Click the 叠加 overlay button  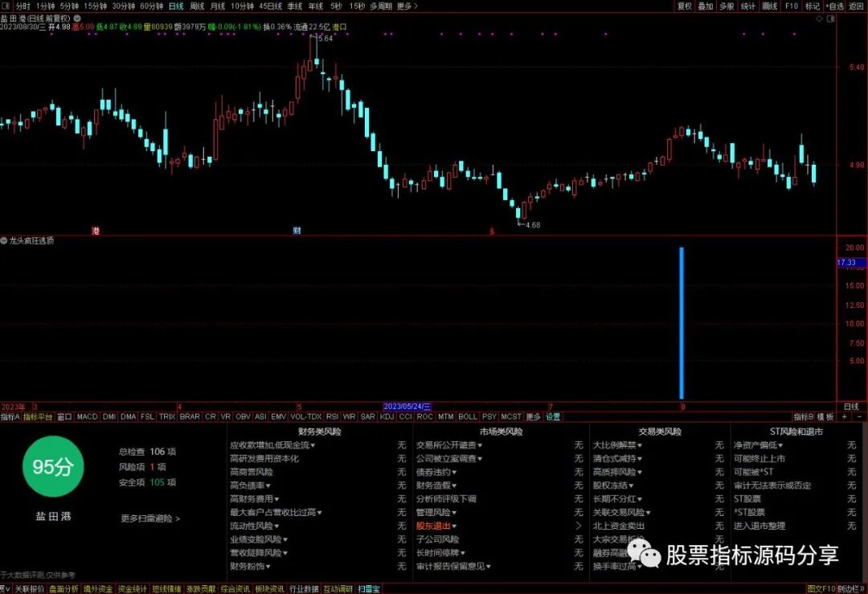(706, 6)
